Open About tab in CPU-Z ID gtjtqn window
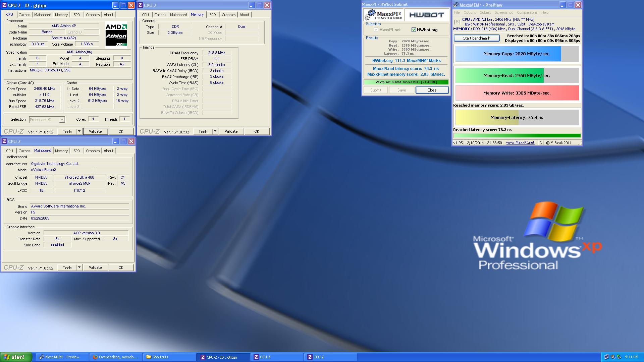The height and width of the screenshot is (362, 644). (109, 15)
